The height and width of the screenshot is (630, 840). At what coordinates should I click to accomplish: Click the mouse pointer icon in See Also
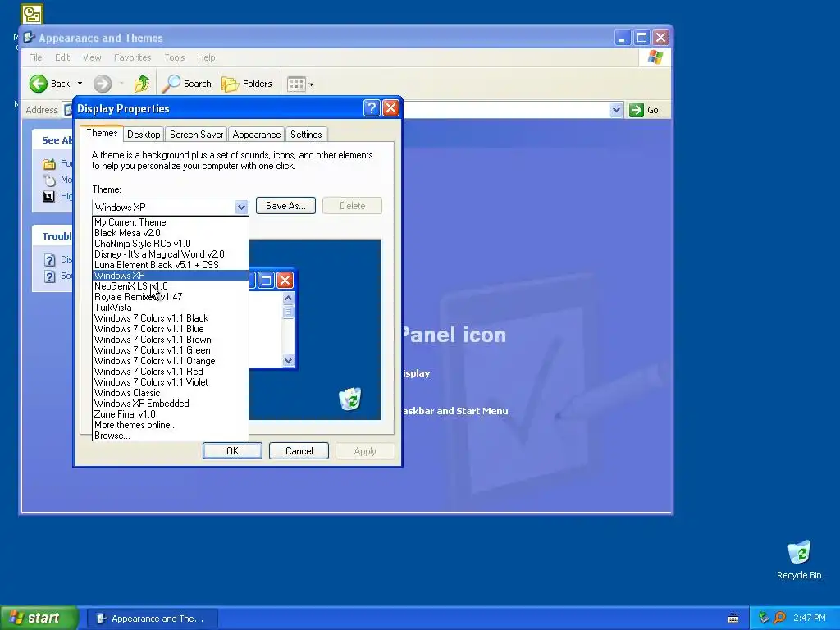pyautogui.click(x=48, y=180)
